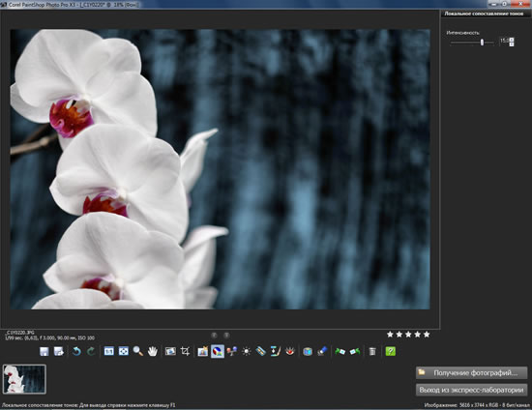Select the orchid photo thumbnail
The image size is (532, 410).
point(24,379)
